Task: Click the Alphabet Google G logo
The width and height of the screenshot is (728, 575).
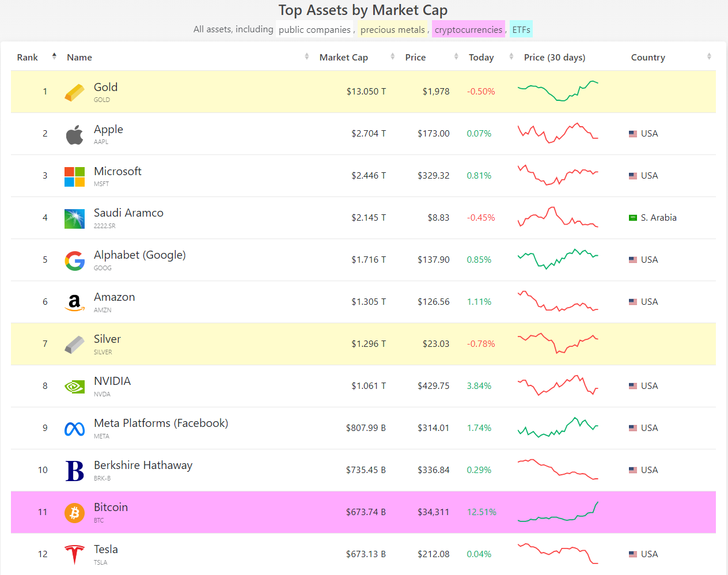Action: click(74, 260)
